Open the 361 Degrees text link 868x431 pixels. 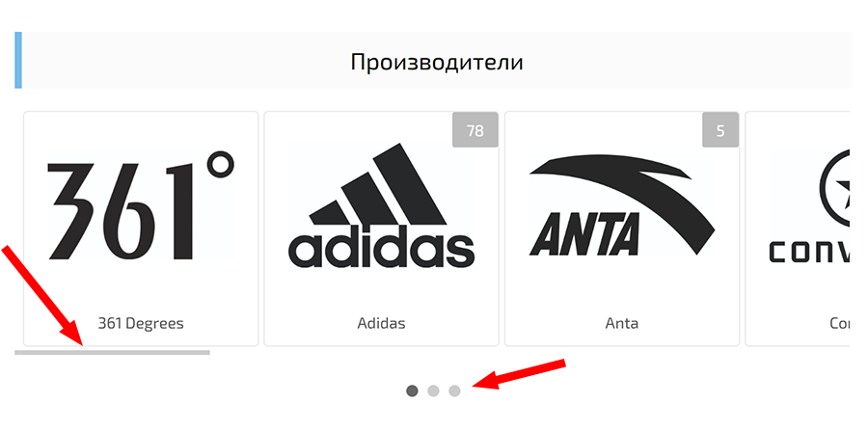[x=141, y=323]
